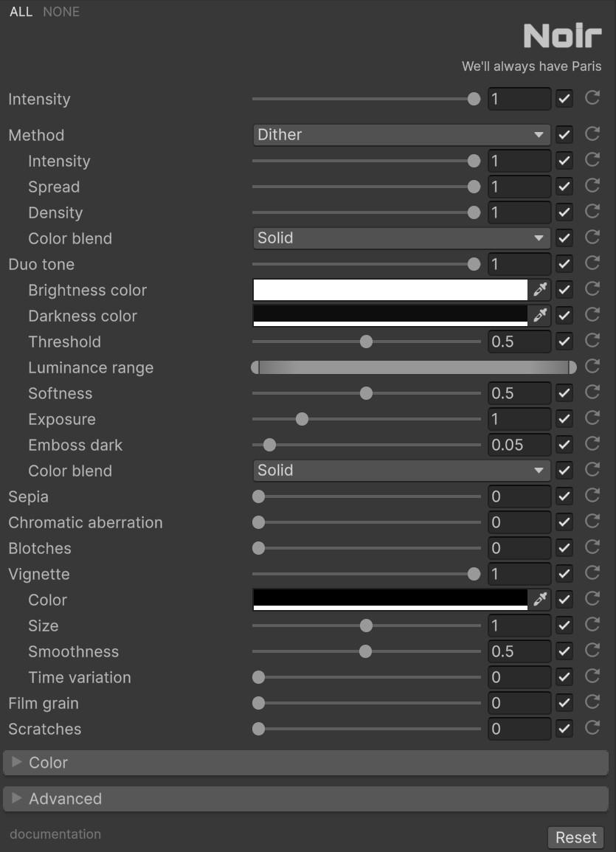Select ALL overrides at the top

(21, 12)
